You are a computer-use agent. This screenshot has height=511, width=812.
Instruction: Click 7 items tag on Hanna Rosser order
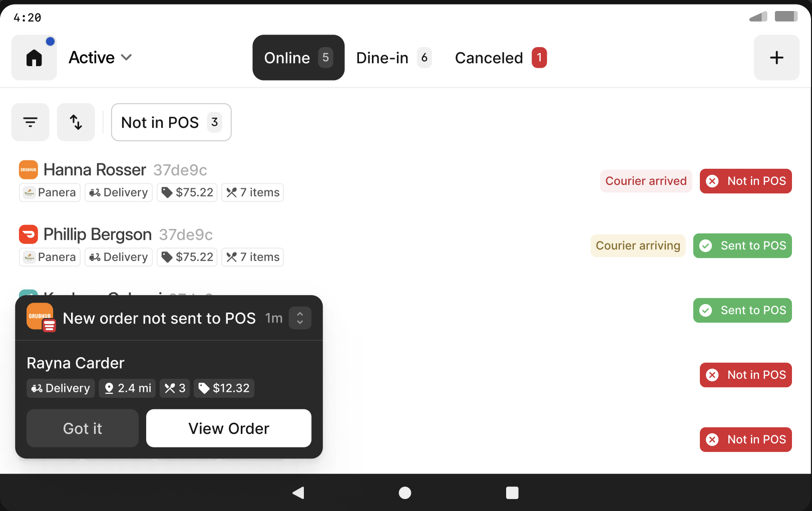(x=252, y=192)
